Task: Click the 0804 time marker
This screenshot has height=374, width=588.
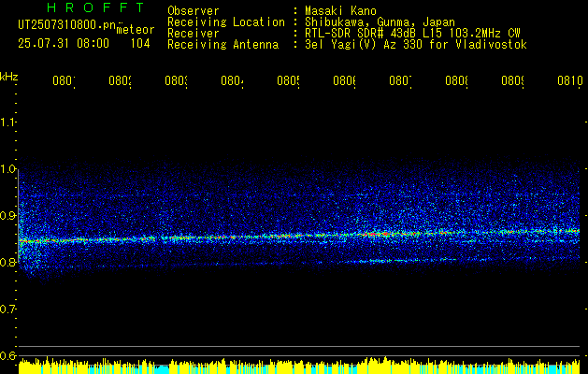Action: [x=232, y=81]
